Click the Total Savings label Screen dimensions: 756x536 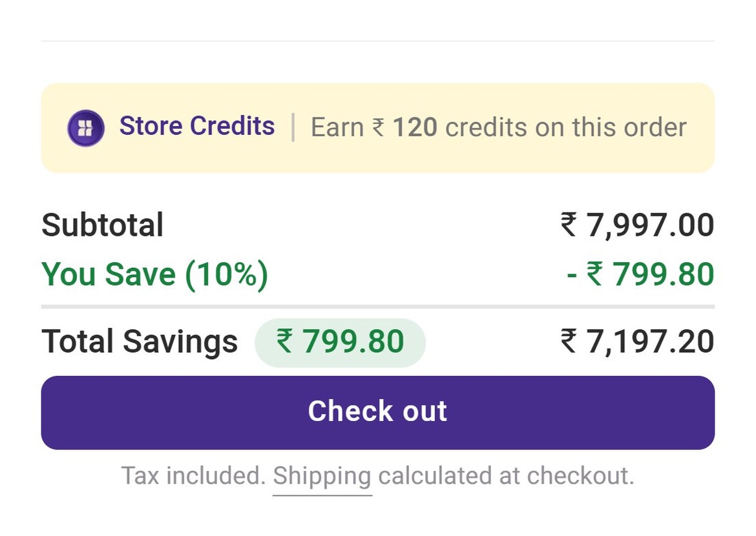point(140,342)
